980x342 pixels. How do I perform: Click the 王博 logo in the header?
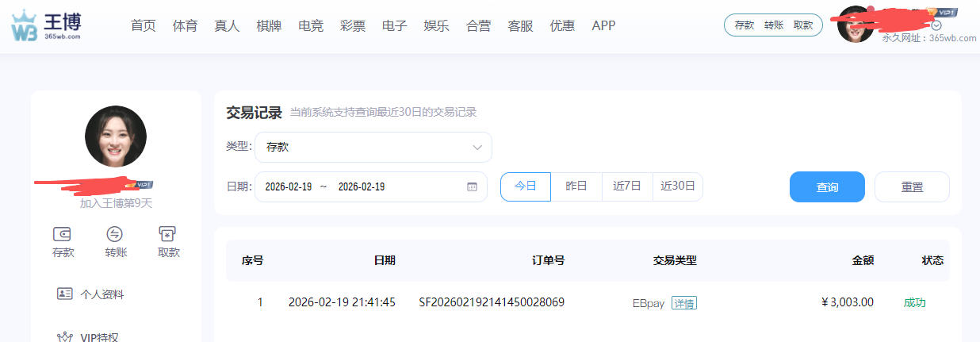tap(46, 25)
